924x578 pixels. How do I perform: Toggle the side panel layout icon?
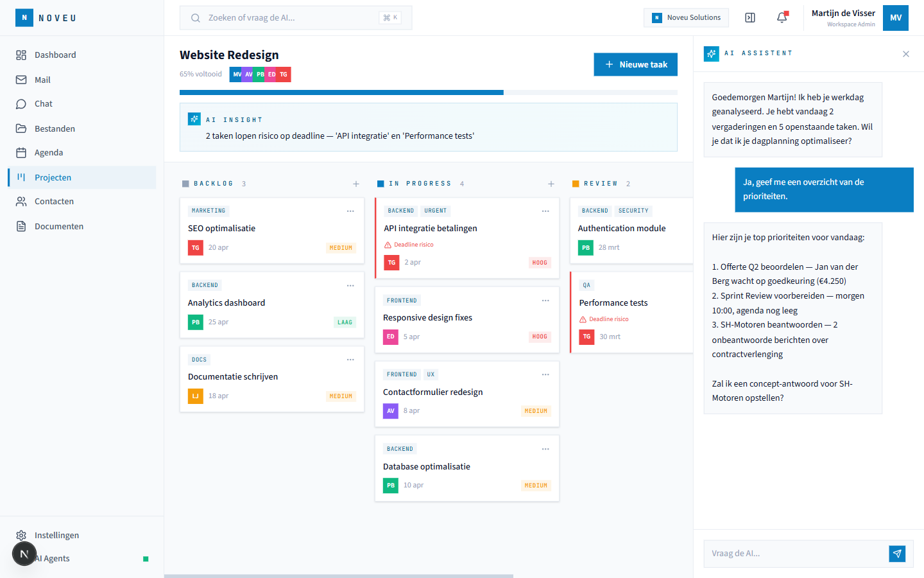point(750,18)
